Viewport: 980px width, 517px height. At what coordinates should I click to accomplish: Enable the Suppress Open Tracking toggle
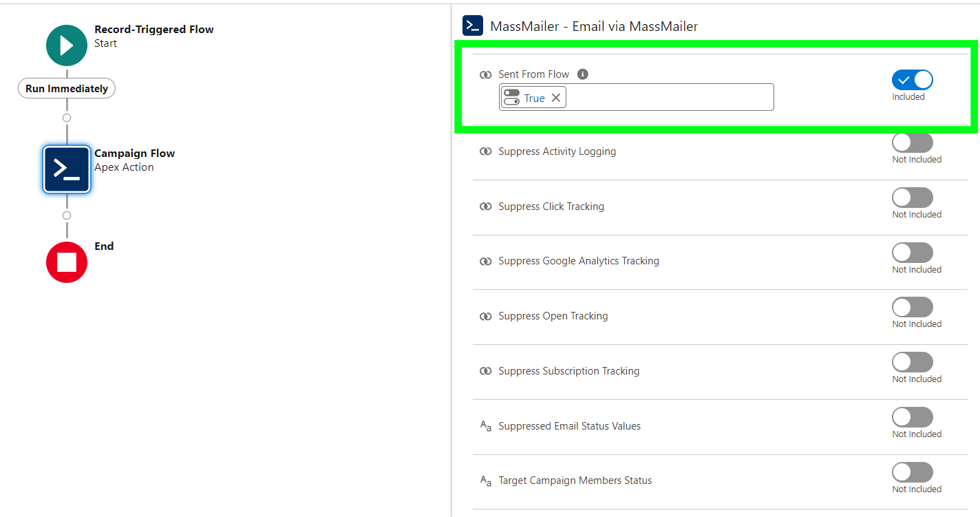tap(913, 307)
